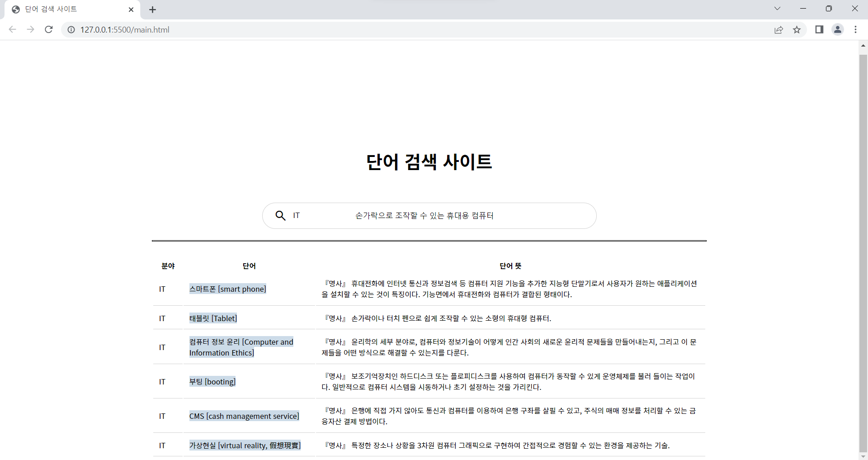The height and width of the screenshot is (460, 868).
Task: Click the magnifying glass search icon
Action: coord(280,215)
